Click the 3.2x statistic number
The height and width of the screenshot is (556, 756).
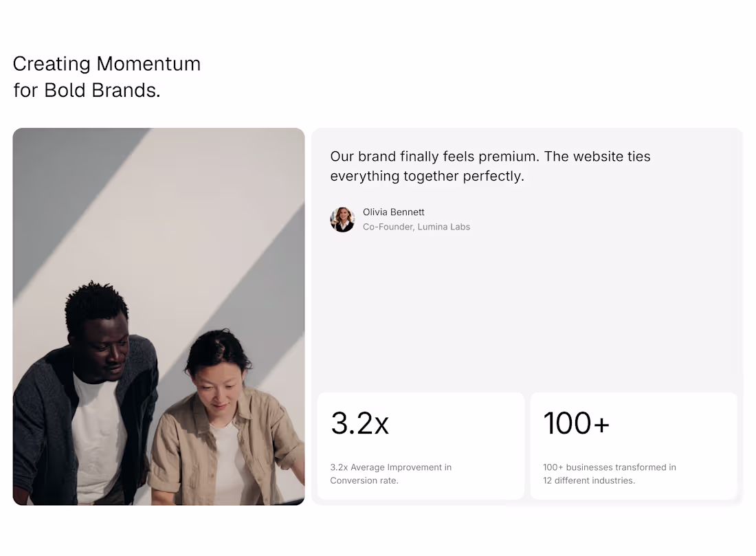359,423
